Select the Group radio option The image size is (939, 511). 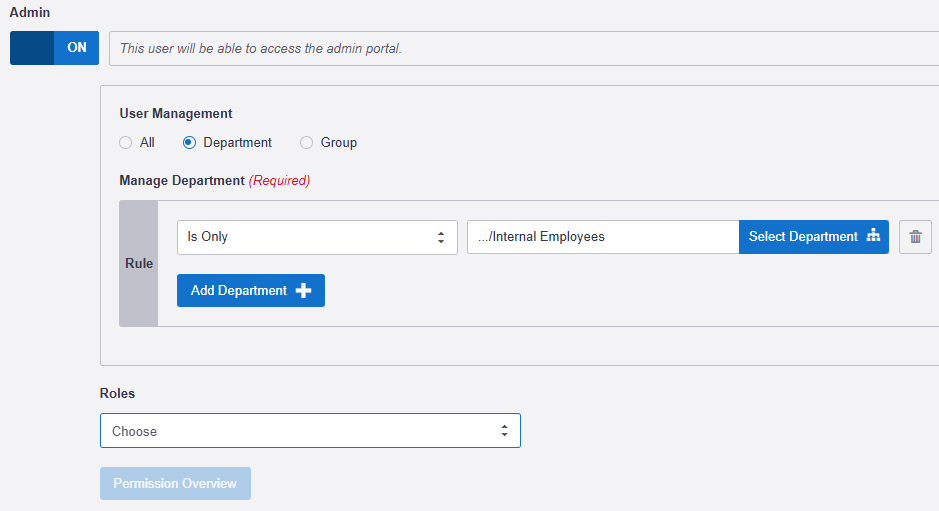(307, 143)
